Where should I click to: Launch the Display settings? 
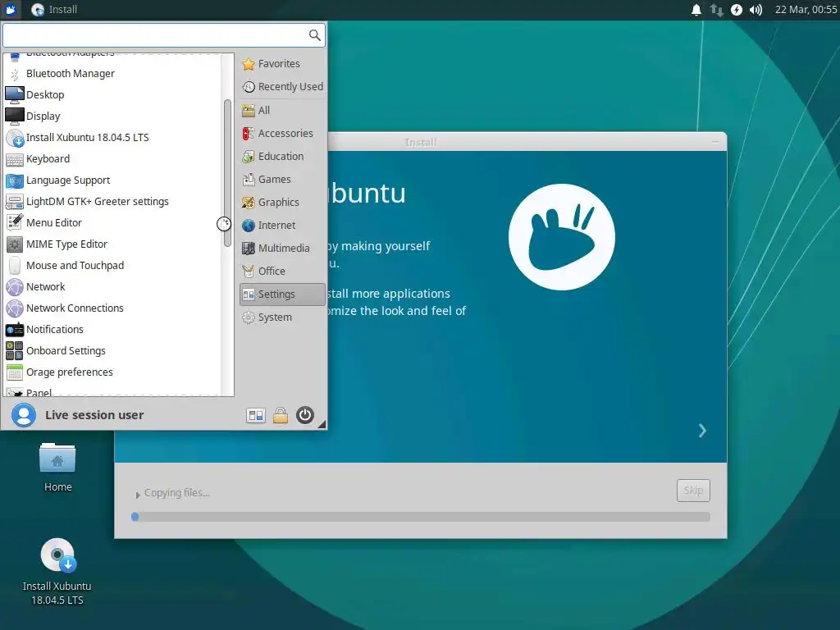(112, 116)
